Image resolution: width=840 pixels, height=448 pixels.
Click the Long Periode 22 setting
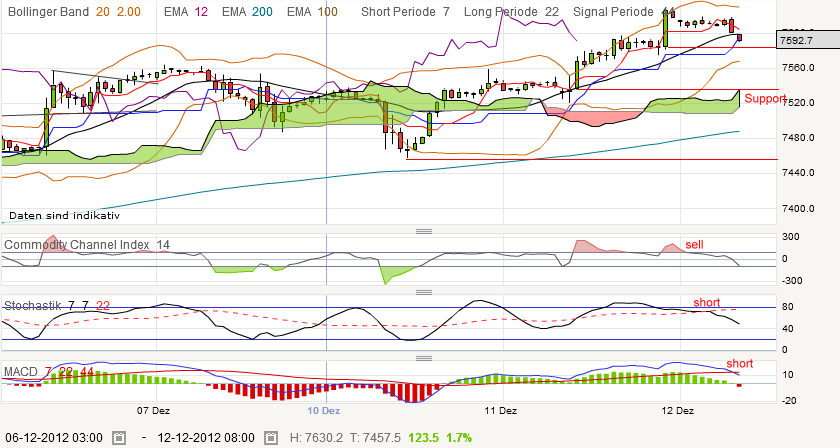tap(511, 12)
